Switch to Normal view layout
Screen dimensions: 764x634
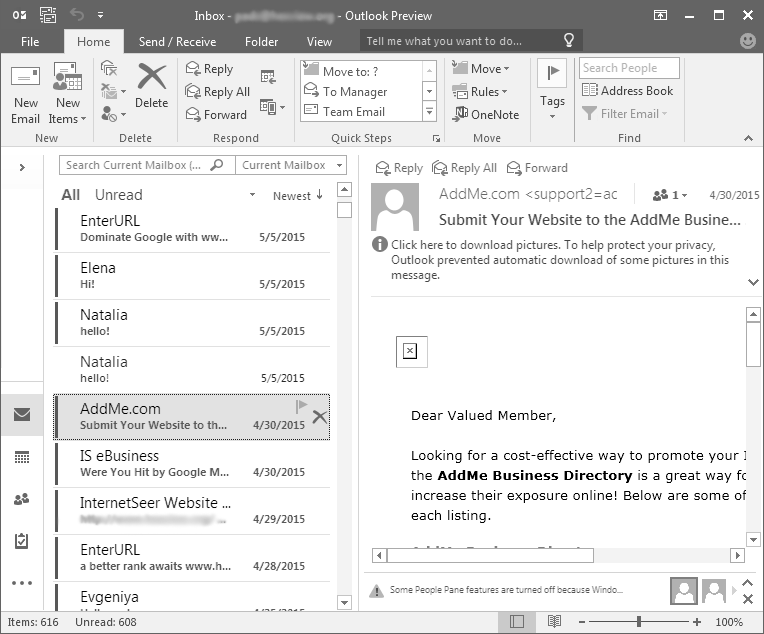(517, 621)
